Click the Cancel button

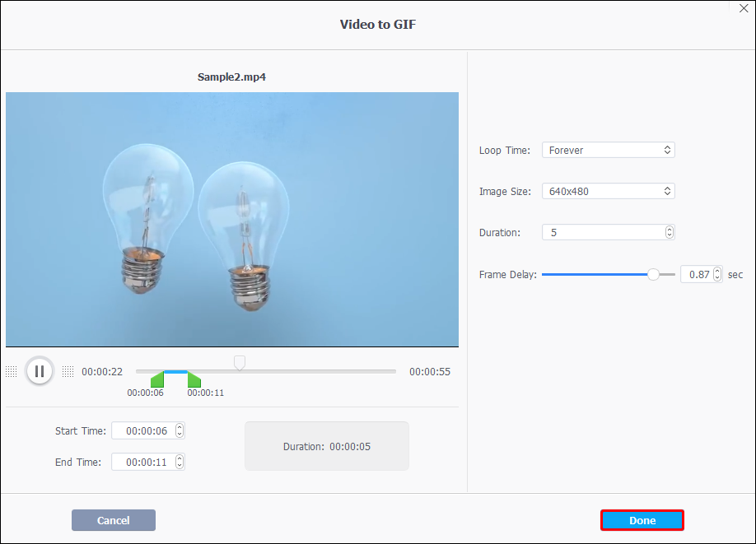point(114,520)
